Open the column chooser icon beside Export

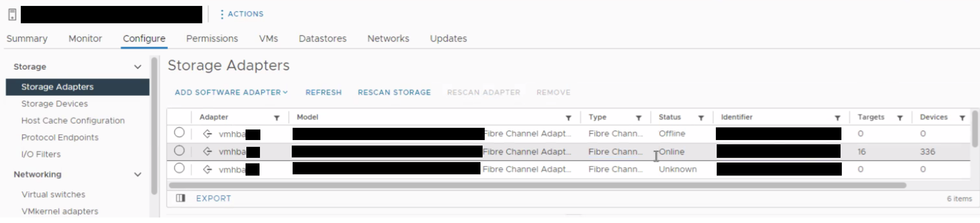181,198
